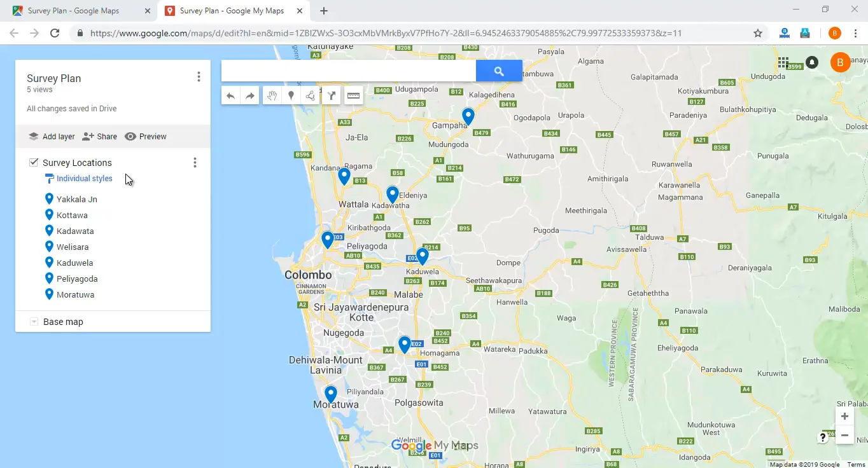
Task: Bookmark this page with the star
Action: pos(758,33)
